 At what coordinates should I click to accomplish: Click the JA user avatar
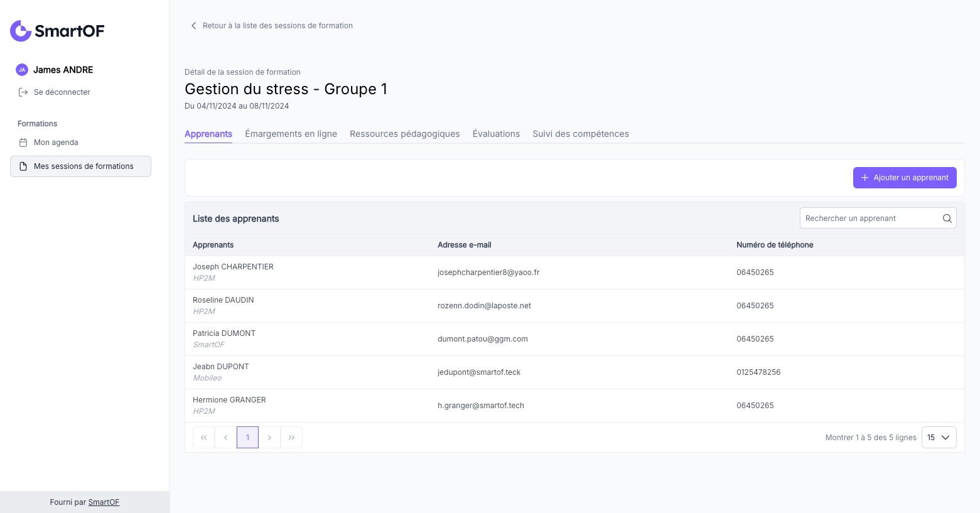tap(22, 70)
